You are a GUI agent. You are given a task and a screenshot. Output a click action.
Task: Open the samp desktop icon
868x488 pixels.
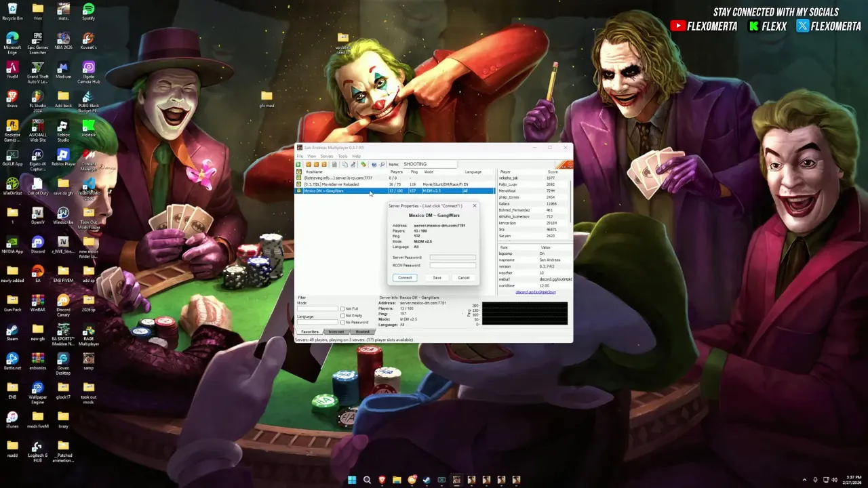coord(88,362)
